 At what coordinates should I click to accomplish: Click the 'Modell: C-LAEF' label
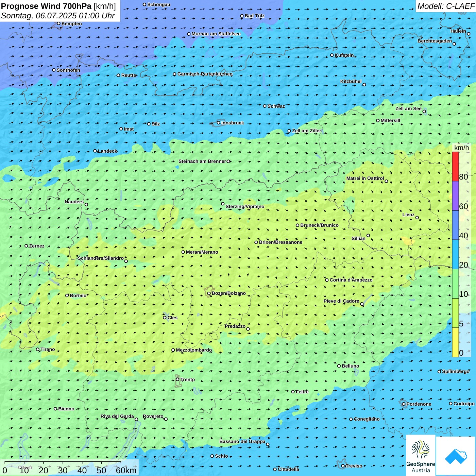click(445, 6)
